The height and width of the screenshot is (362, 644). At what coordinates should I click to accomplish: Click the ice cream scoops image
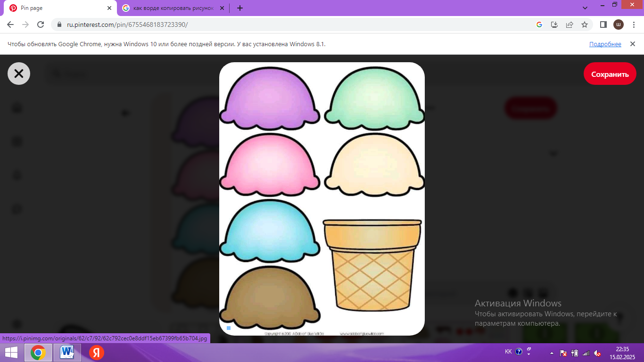point(322,198)
